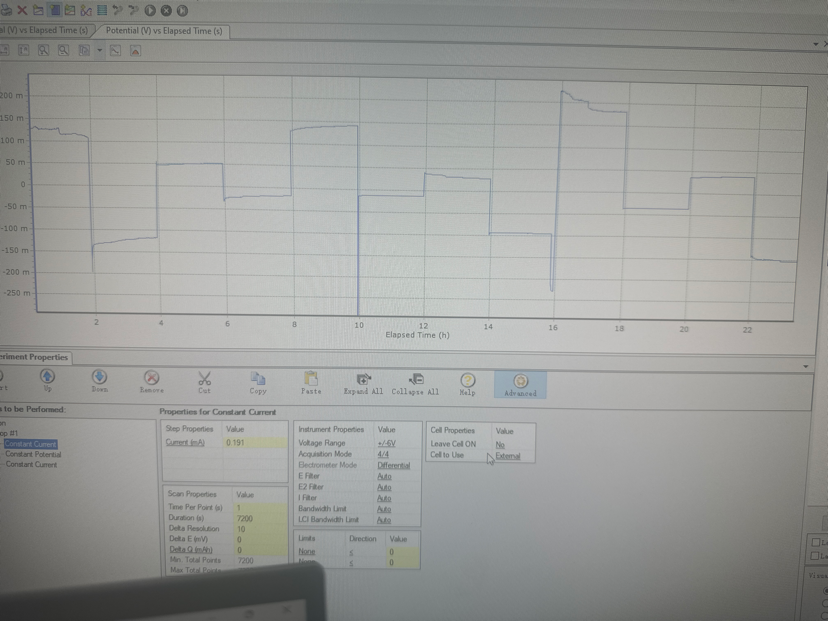Click the first None limit link

coord(307,551)
